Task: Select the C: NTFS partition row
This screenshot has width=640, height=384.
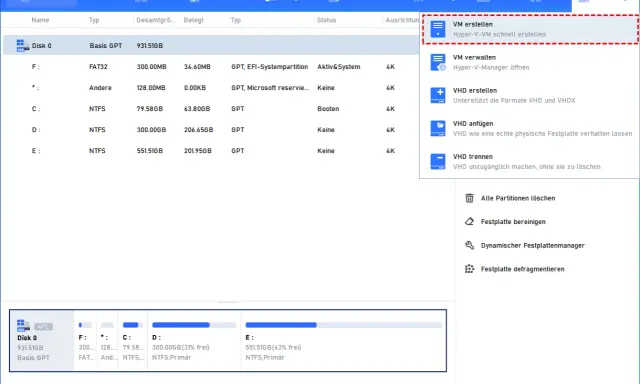Action: [x=211, y=109]
